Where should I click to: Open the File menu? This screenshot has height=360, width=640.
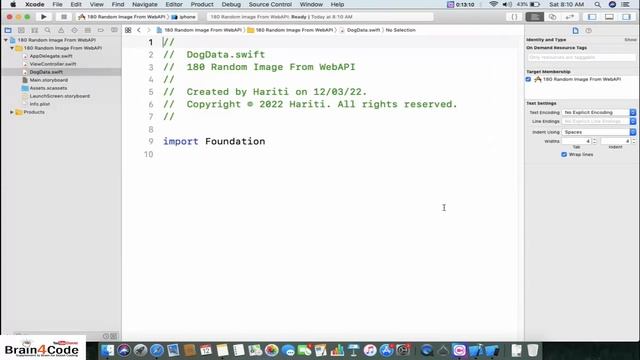pyautogui.click(x=58, y=4)
